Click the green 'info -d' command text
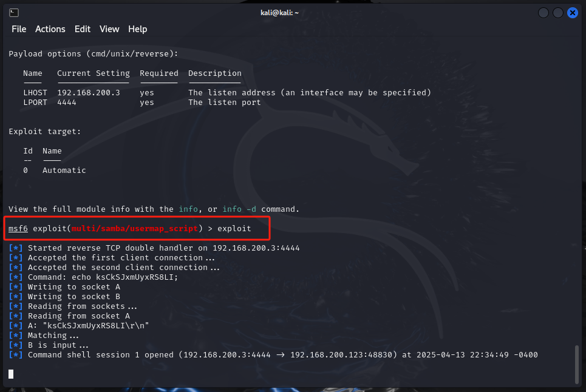586x392 pixels. (x=239, y=209)
